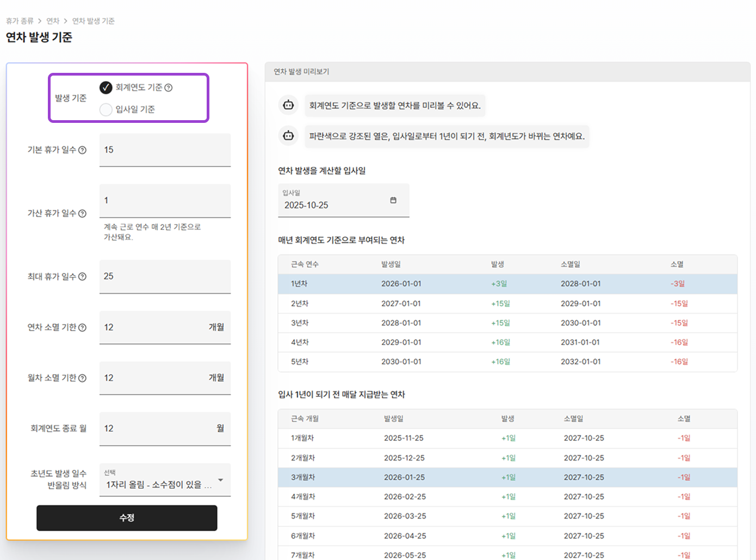
Task: Click 발생일 2026-01-01 cell
Action: pos(401,284)
